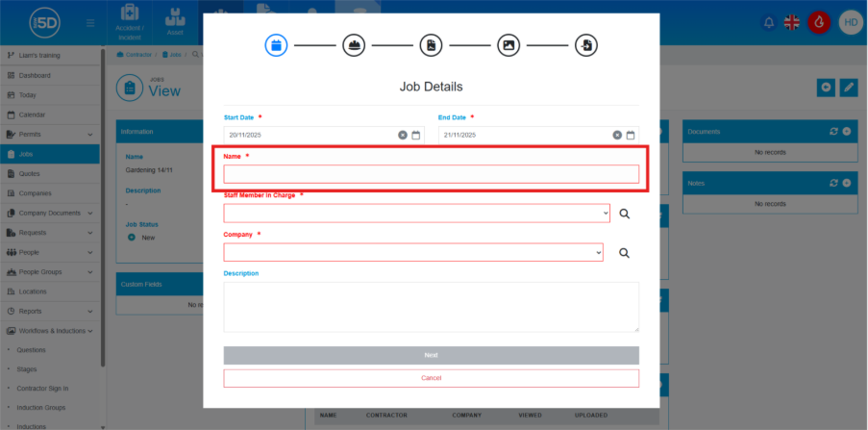Open Dashboard from the sidebar

pyautogui.click(x=35, y=76)
